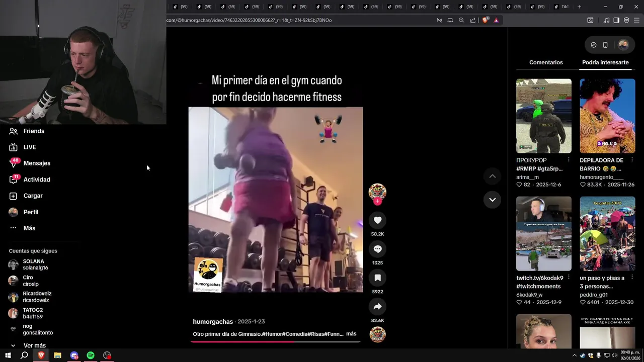
Task: Click the music note playlist icon in the toolbar
Action: tap(606, 20)
